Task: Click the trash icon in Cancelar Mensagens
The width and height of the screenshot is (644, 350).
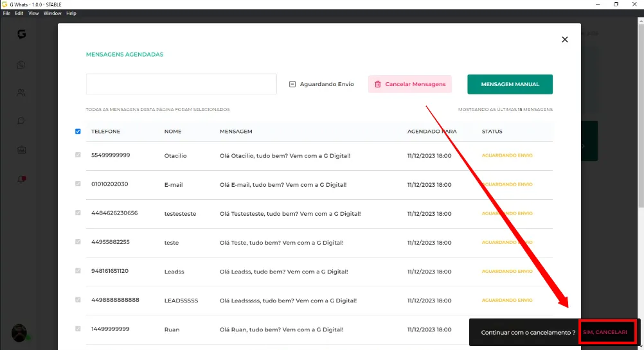Action: [x=377, y=84]
